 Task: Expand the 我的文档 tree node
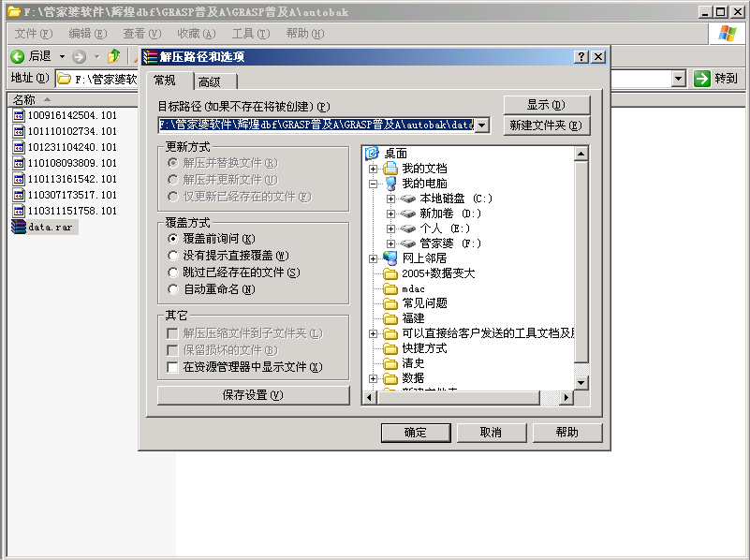[x=374, y=169]
